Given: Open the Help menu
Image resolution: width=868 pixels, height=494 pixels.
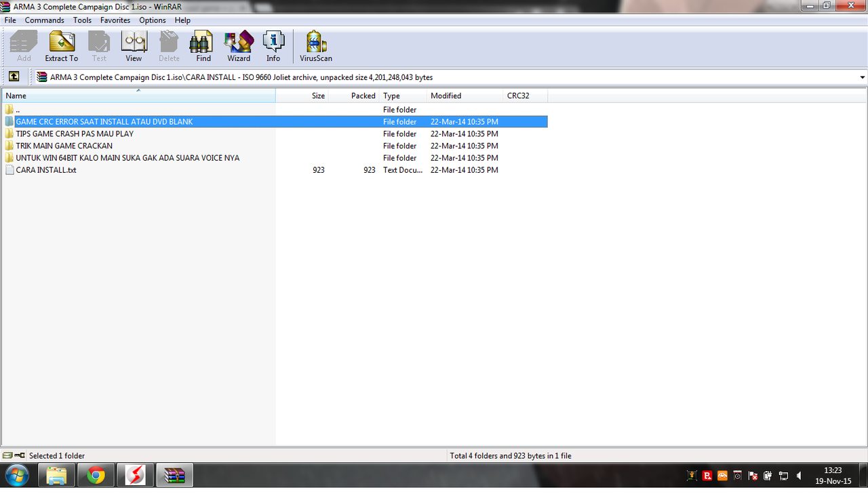Looking at the screenshot, I should (182, 20).
